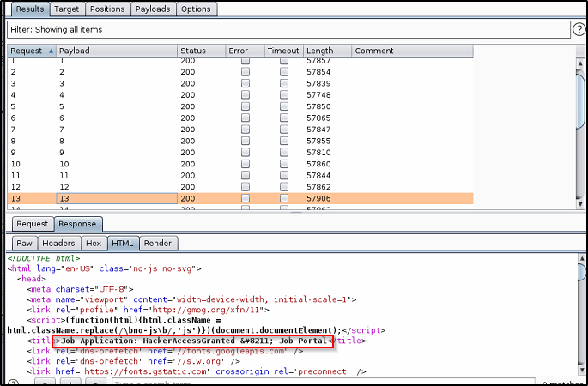Screen dimensions: 588x386
Task: Click the gmpg.org profile href text
Action: [x=208, y=310]
